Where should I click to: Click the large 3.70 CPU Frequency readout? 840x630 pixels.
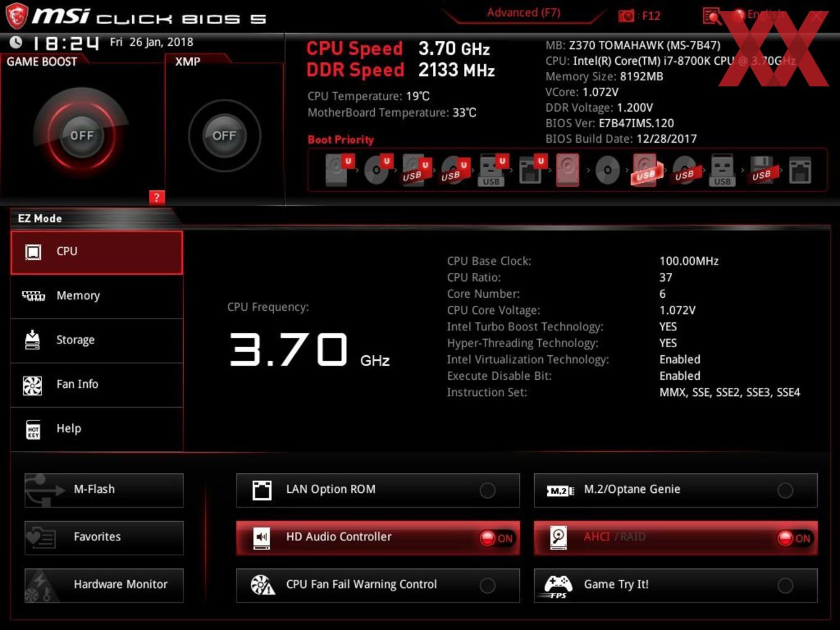pyautogui.click(x=289, y=350)
